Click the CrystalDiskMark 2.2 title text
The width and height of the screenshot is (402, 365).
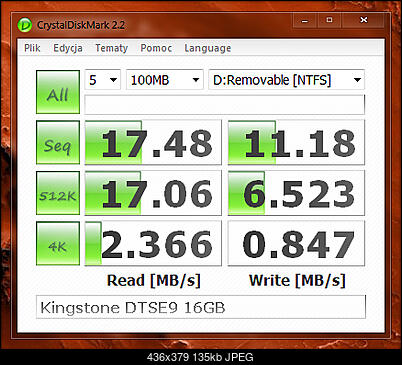[x=81, y=25]
